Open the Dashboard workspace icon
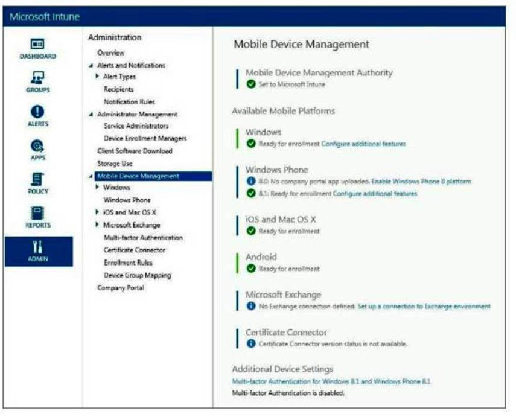 [x=37, y=44]
